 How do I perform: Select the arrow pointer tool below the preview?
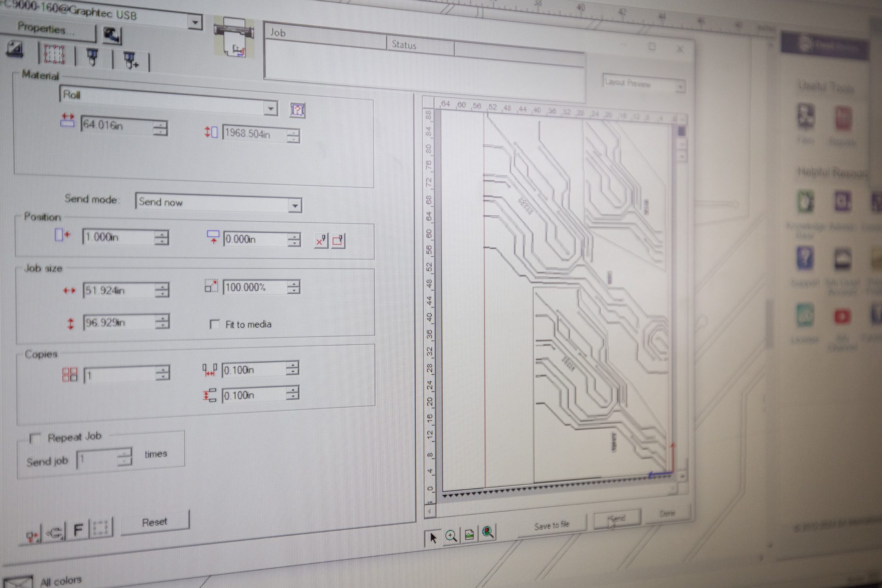[x=433, y=537]
